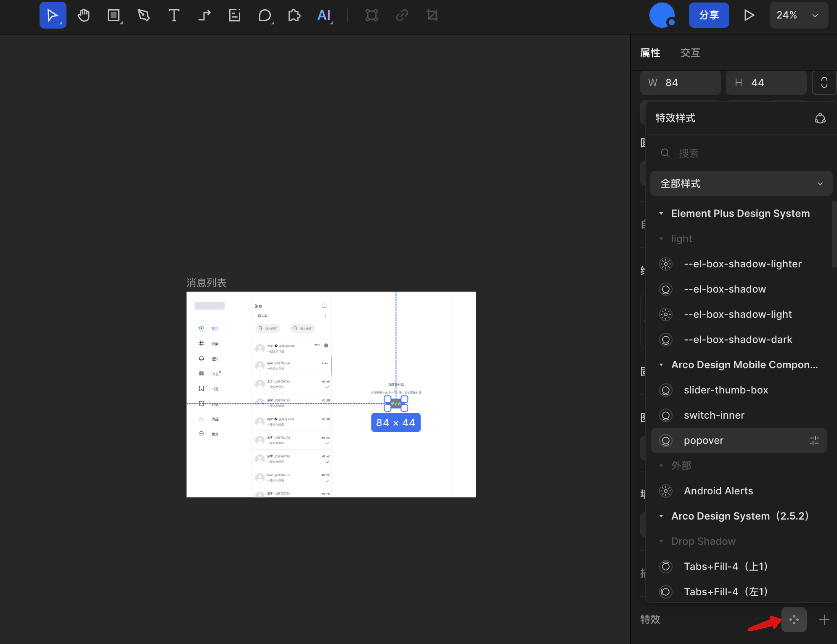Click the chain link toolbar icon
The height and width of the screenshot is (644, 837).
[x=402, y=15]
